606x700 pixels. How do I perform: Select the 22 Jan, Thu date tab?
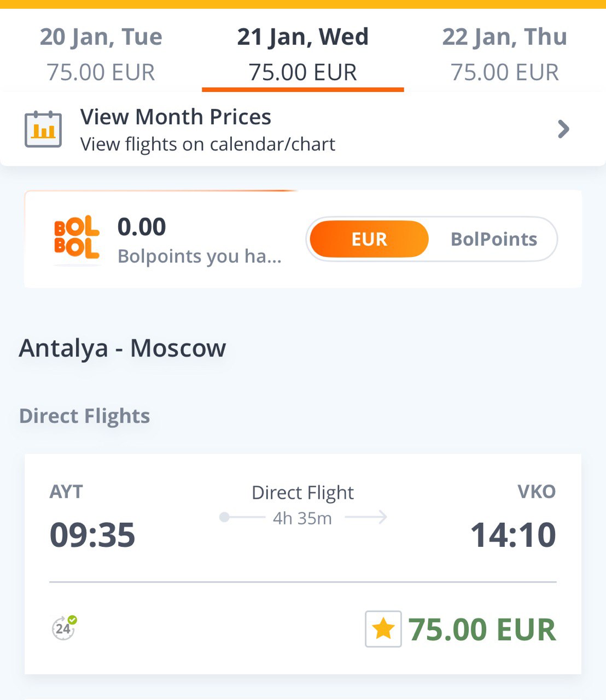coord(505,54)
